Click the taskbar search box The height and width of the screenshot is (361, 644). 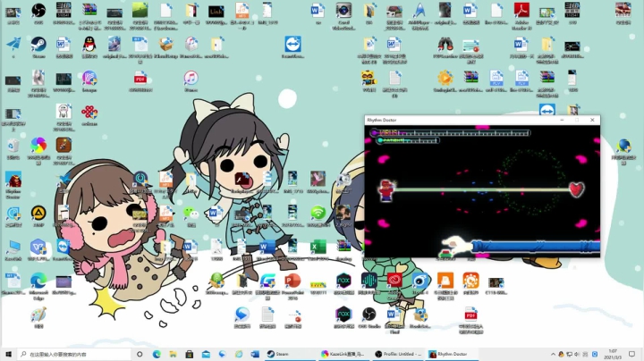click(x=74, y=354)
